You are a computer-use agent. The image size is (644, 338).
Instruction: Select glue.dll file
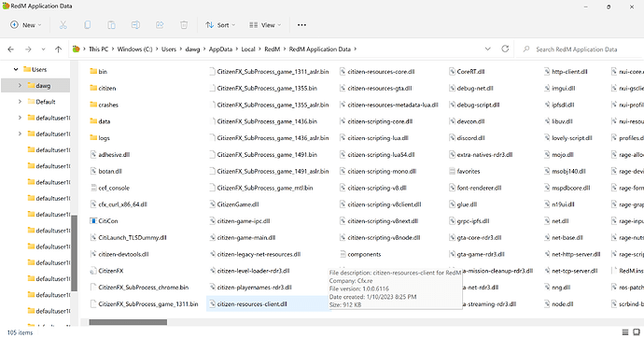point(463,204)
